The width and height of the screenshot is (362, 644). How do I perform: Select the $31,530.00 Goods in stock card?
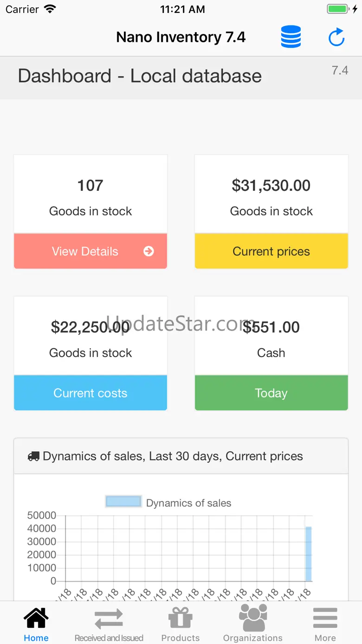click(271, 195)
